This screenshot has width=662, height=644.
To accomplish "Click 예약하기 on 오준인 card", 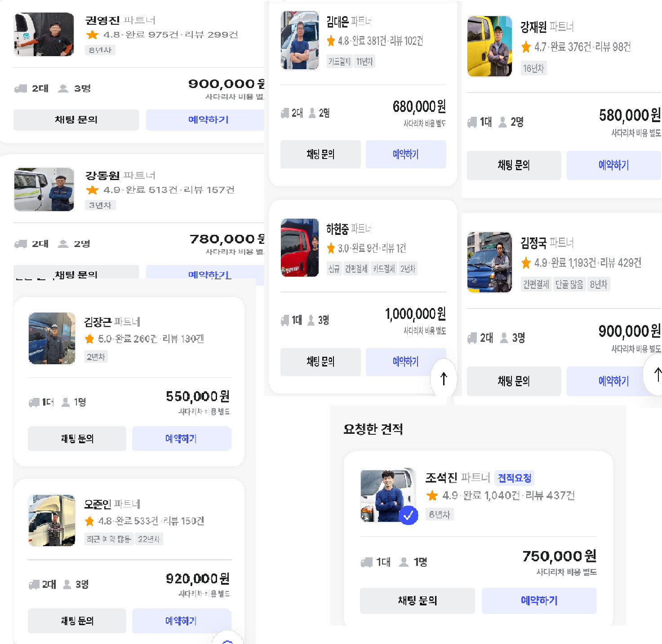I will click(x=181, y=621).
